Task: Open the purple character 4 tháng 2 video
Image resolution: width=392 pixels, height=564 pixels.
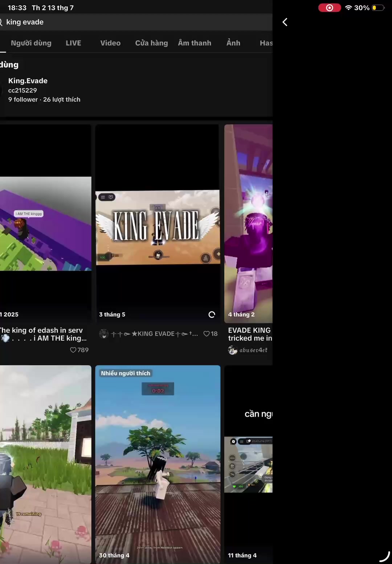Action: 248,224
